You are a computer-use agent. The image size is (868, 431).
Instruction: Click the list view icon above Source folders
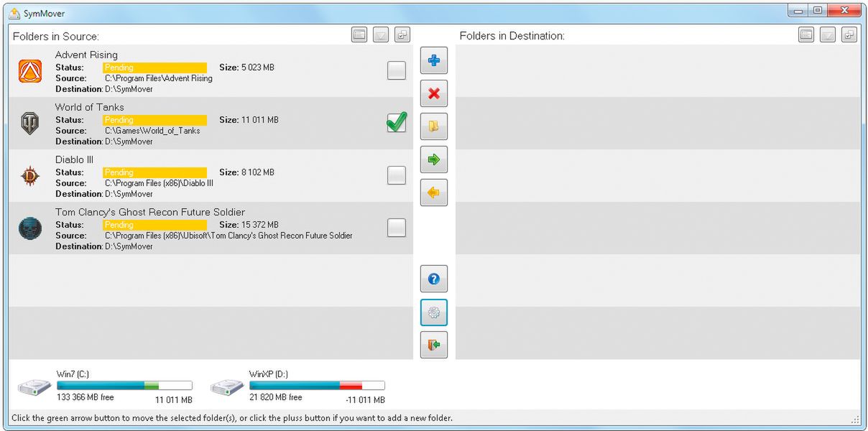pyautogui.click(x=359, y=34)
